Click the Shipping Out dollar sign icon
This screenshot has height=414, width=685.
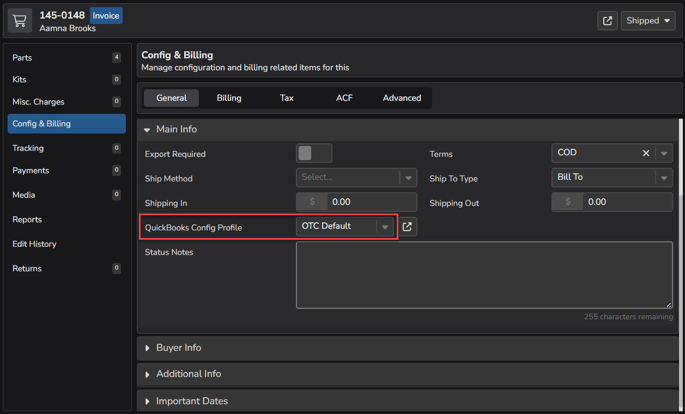point(567,202)
